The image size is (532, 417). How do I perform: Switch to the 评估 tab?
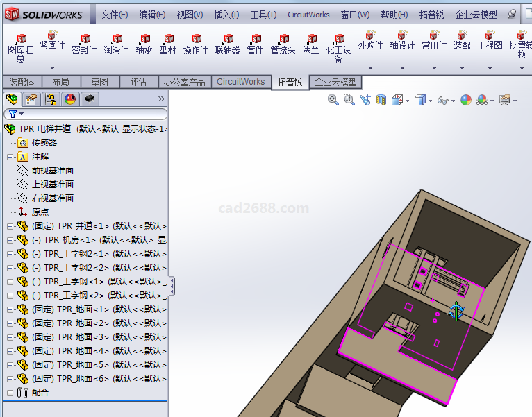click(x=138, y=82)
